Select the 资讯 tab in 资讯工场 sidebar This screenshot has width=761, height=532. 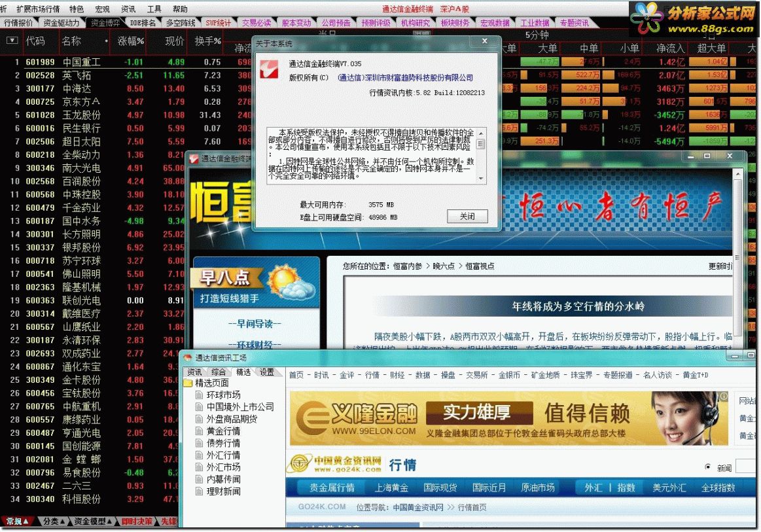pos(194,372)
